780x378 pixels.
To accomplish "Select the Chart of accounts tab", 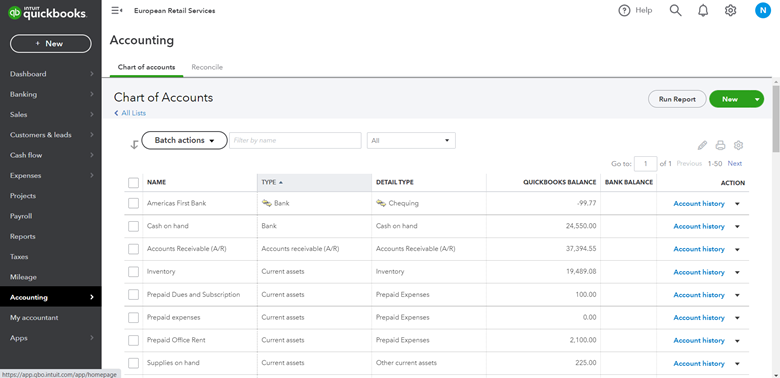I will 146,67.
